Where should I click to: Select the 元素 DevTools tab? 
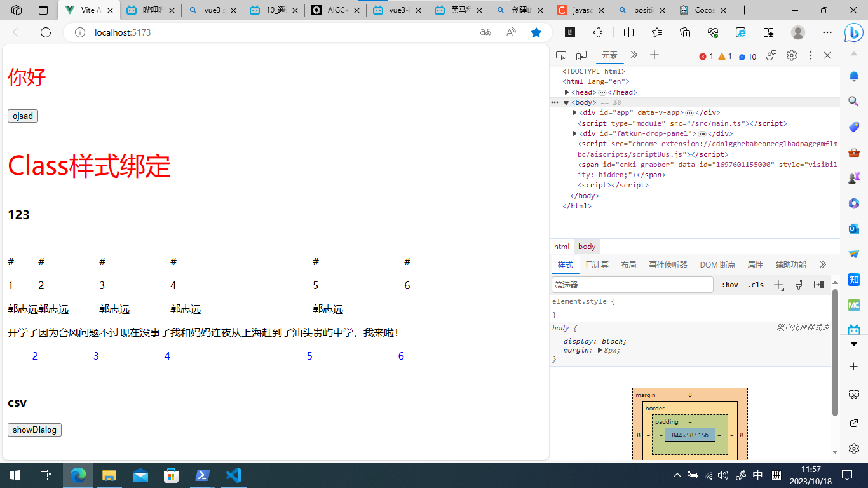(610, 55)
